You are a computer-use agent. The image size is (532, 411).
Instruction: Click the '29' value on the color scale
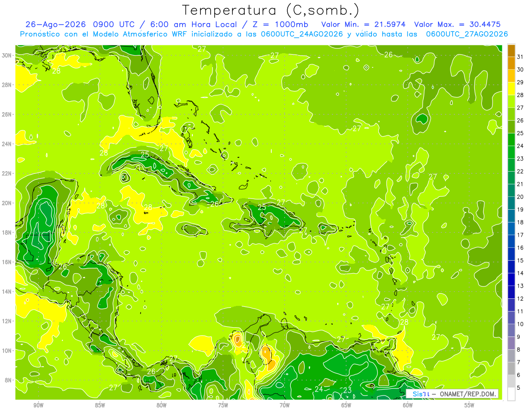pyautogui.click(x=520, y=82)
